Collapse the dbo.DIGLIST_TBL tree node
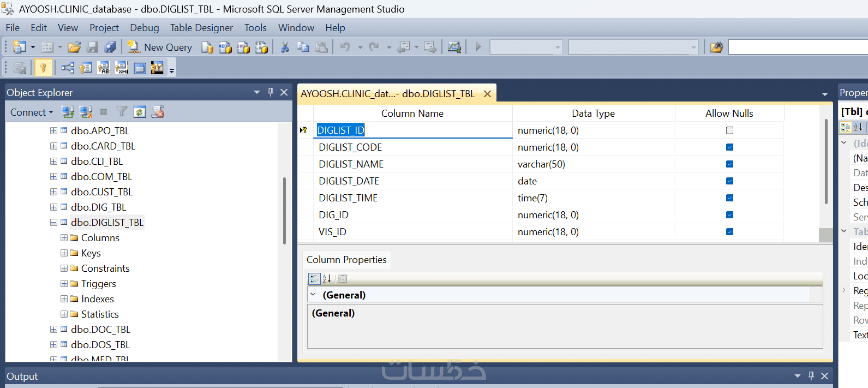Image resolution: width=868 pixels, height=388 pixels. point(53,223)
